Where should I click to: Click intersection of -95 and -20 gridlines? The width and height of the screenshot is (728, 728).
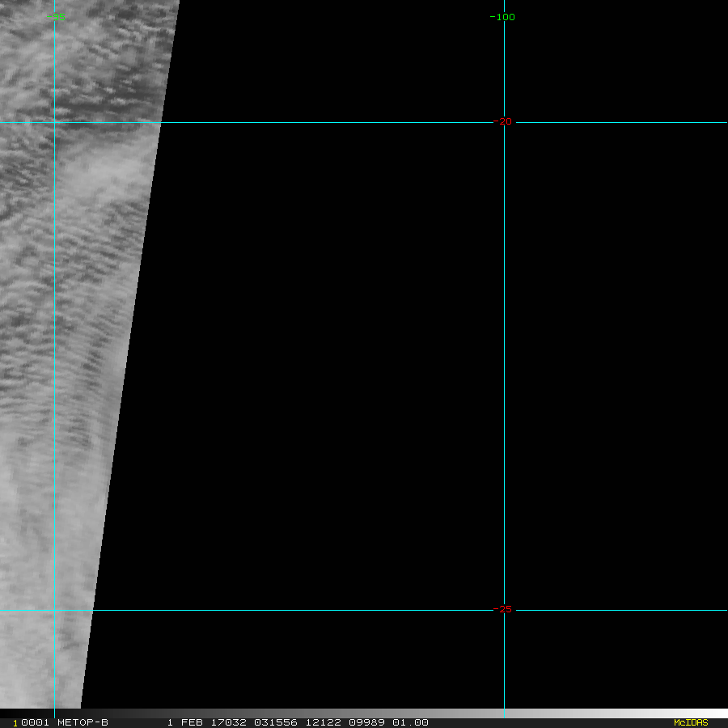[x=54, y=122]
